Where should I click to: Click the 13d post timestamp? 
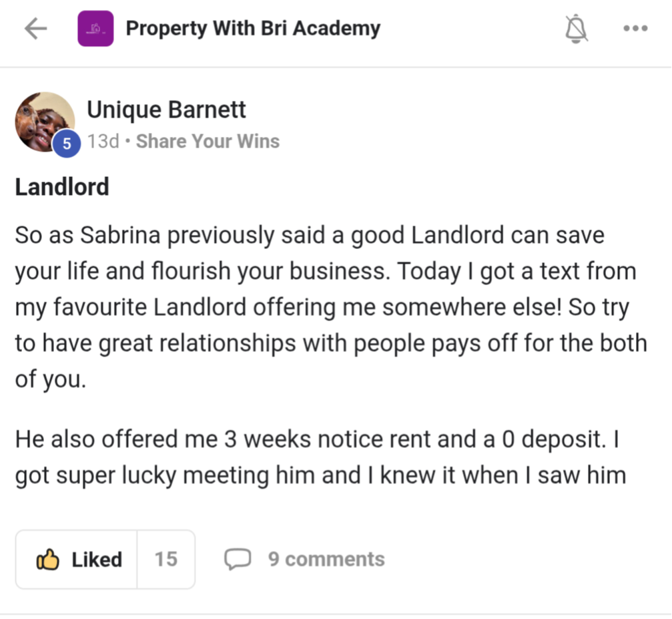tap(103, 141)
